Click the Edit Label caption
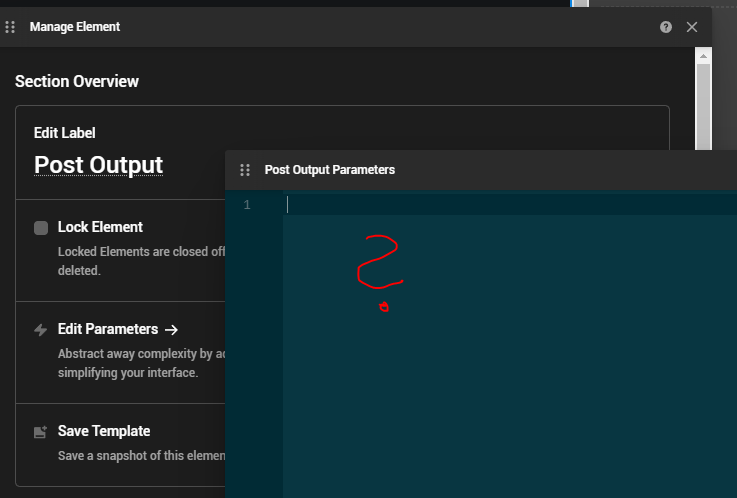 tap(65, 132)
